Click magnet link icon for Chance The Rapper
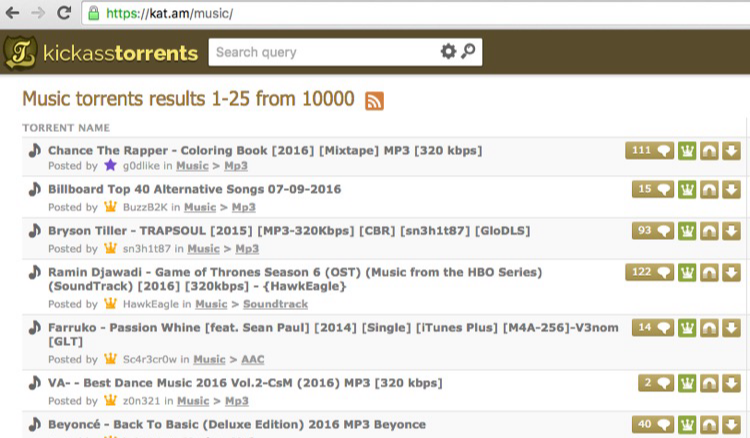Image resolution: width=750 pixels, height=438 pixels. pyautogui.click(x=709, y=151)
